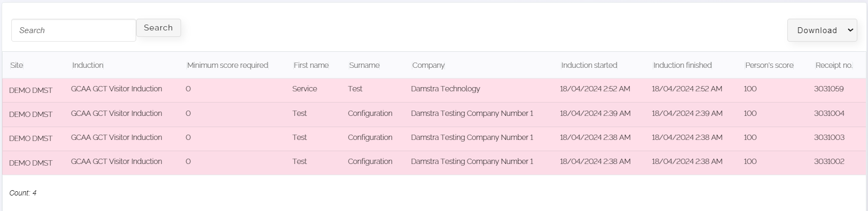868x211 pixels.
Task: Click Damstra Testing Company in receipt 3031004 row
Action: point(472,113)
